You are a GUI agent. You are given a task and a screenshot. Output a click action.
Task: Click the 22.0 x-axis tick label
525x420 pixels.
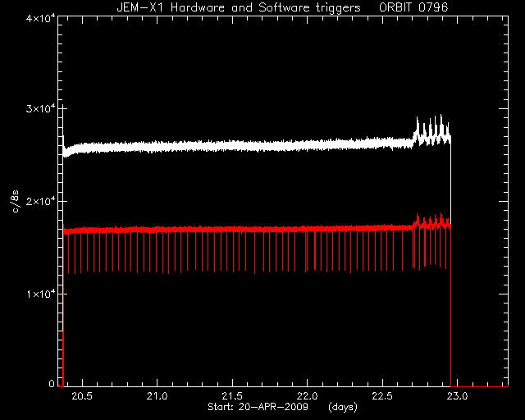click(x=308, y=396)
